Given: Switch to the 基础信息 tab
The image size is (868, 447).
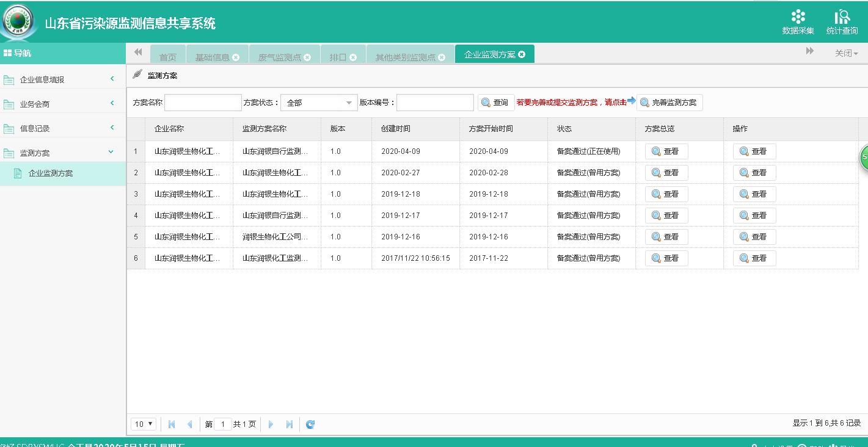Looking at the screenshot, I should tap(212, 57).
